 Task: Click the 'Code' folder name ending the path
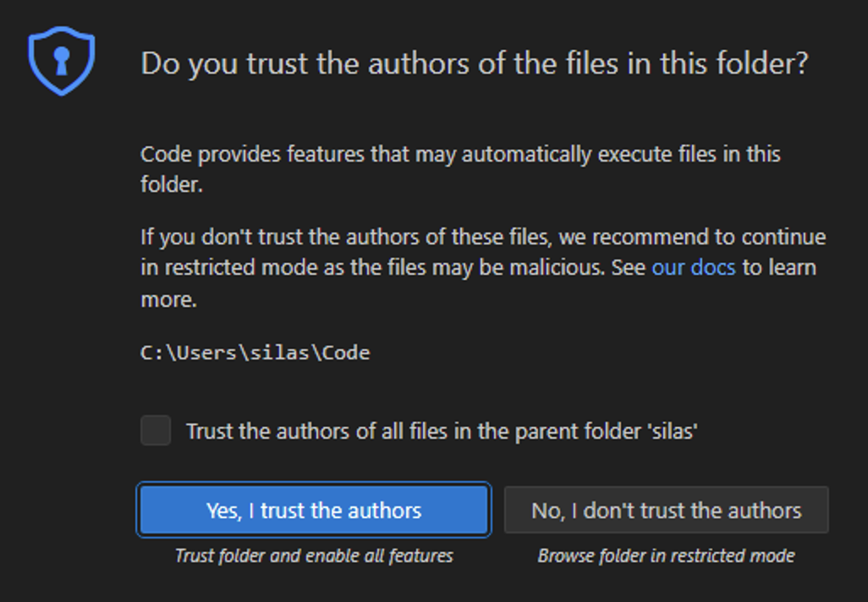click(x=350, y=353)
